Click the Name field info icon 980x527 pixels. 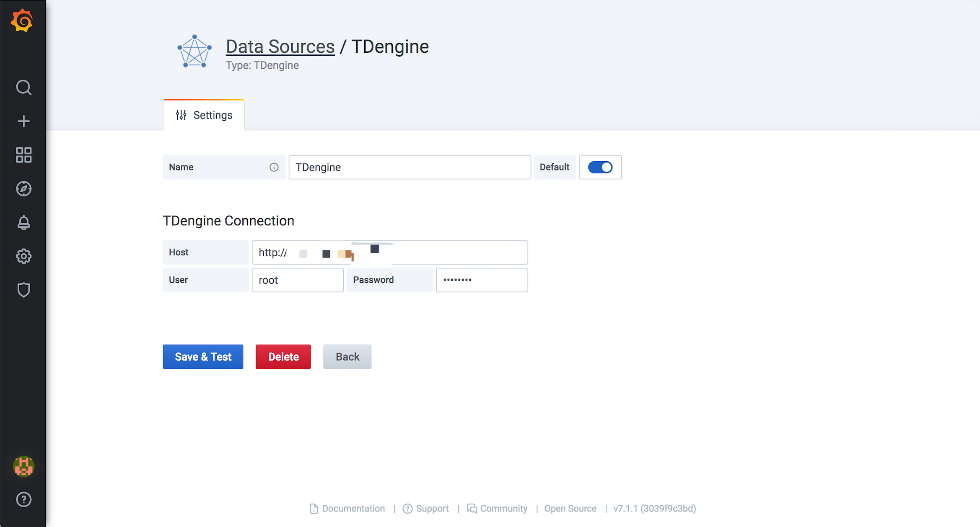(x=274, y=167)
